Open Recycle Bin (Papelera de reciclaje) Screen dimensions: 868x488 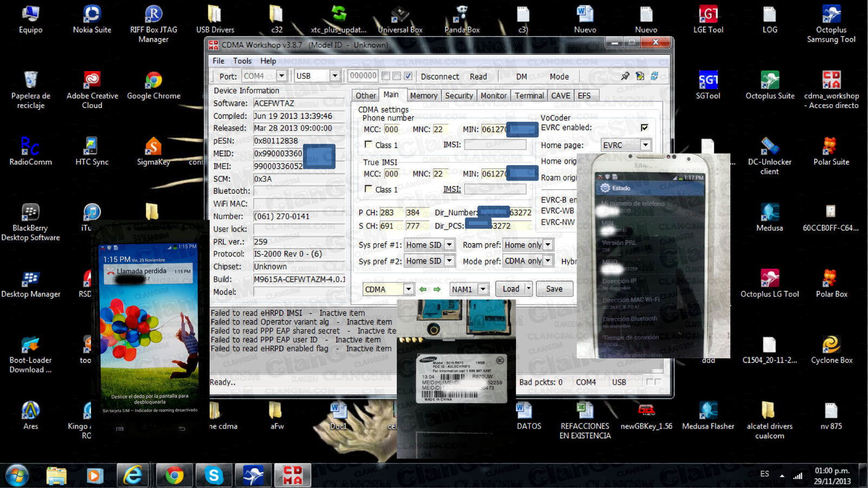click(x=30, y=90)
